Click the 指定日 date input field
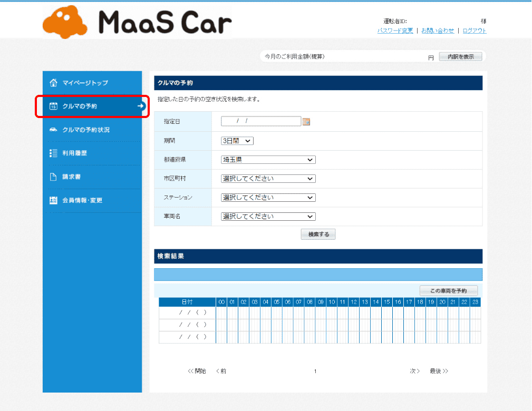532x411 pixels. 260,121
